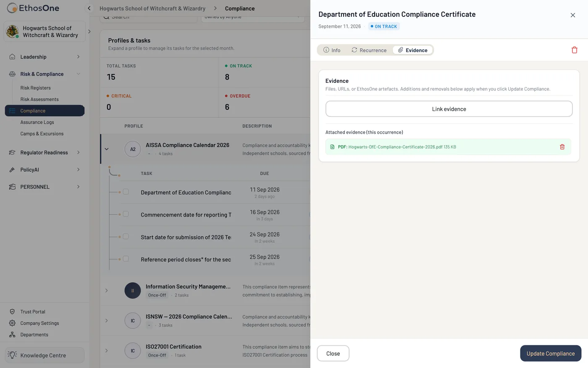Select the Evidence tab
The width and height of the screenshot is (588, 368).
[x=413, y=50]
